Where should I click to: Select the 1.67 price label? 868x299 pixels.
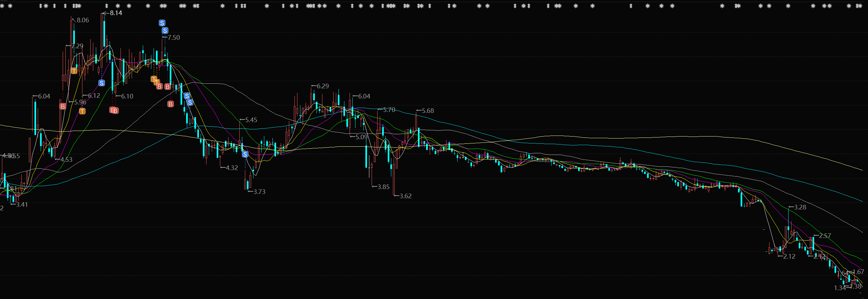point(858,272)
